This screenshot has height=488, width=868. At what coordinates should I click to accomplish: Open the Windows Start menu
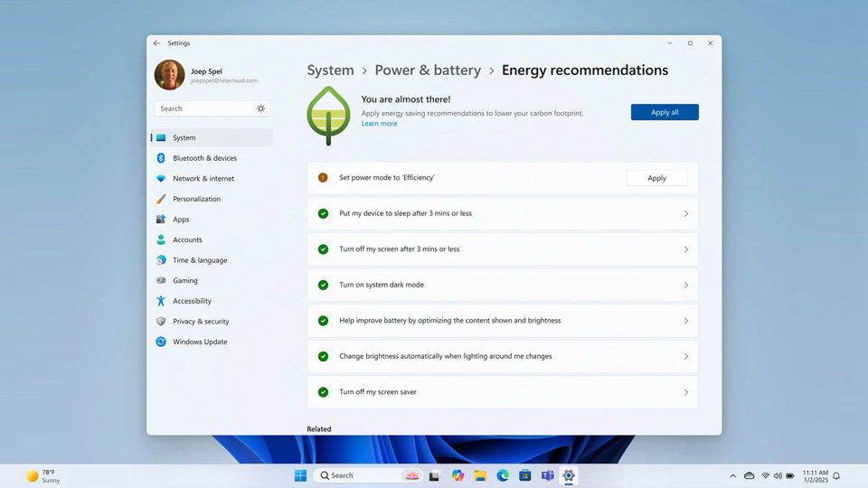click(x=300, y=476)
